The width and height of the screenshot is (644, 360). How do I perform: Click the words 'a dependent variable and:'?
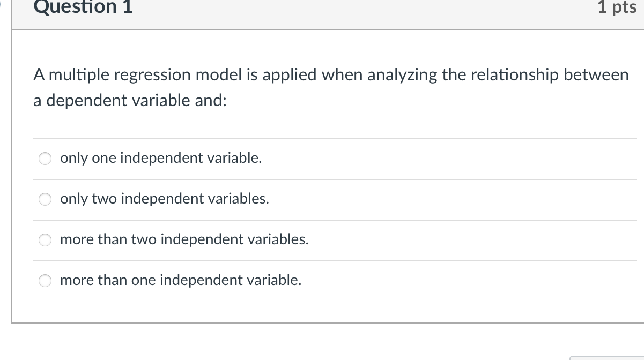[130, 101]
